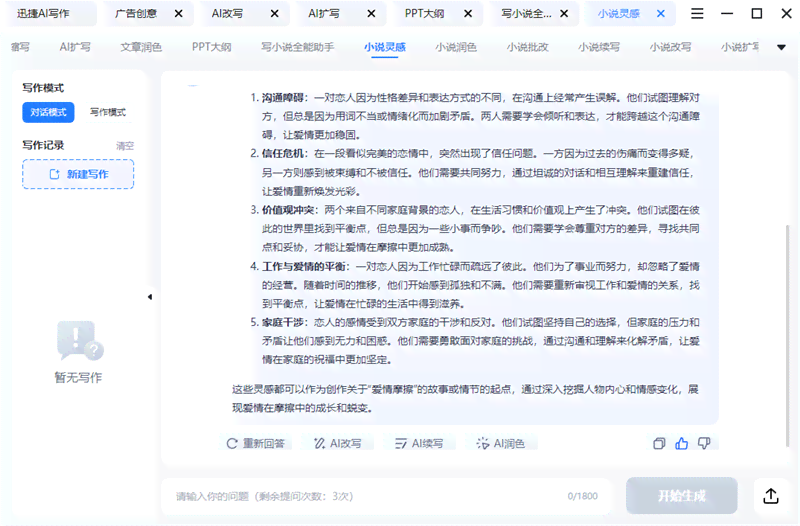Rewrite response using AI改写 button
800x526 pixels.
tap(338, 443)
